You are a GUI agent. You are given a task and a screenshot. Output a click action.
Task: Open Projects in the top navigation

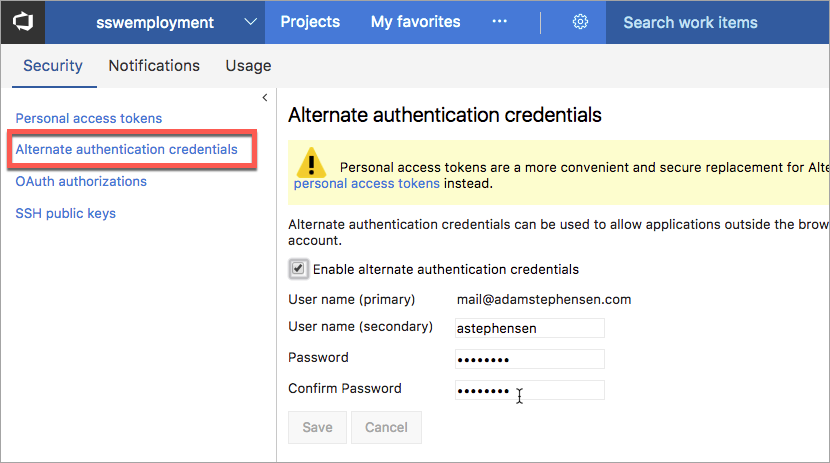[x=310, y=22]
